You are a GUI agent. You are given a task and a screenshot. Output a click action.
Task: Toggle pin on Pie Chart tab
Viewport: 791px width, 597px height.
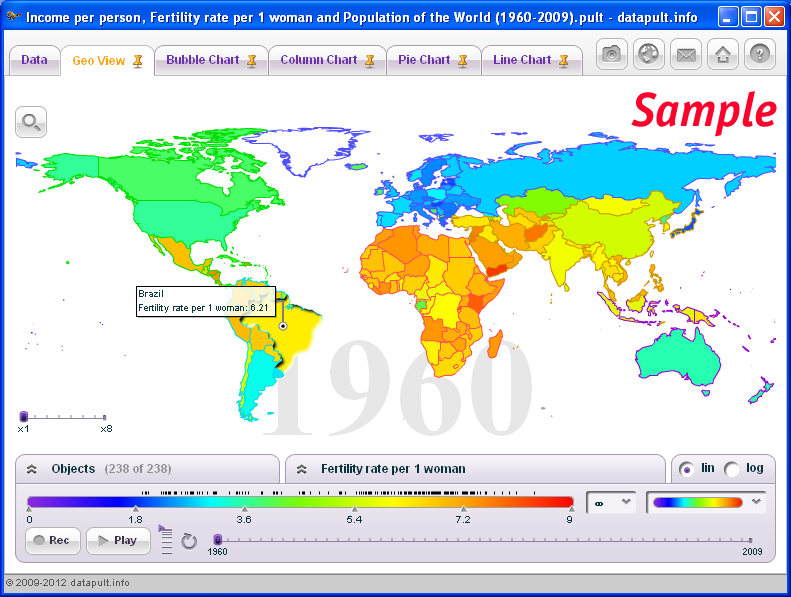point(463,61)
